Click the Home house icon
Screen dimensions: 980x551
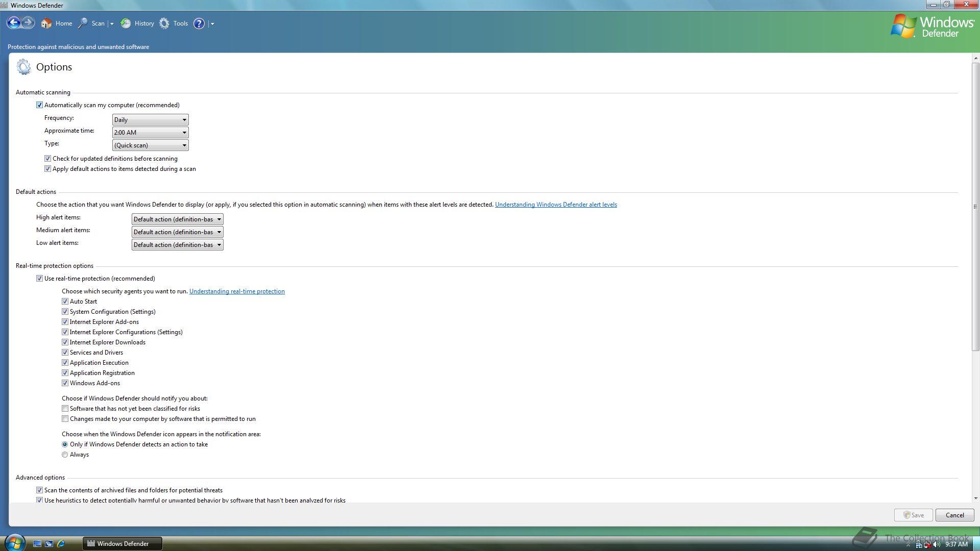46,23
